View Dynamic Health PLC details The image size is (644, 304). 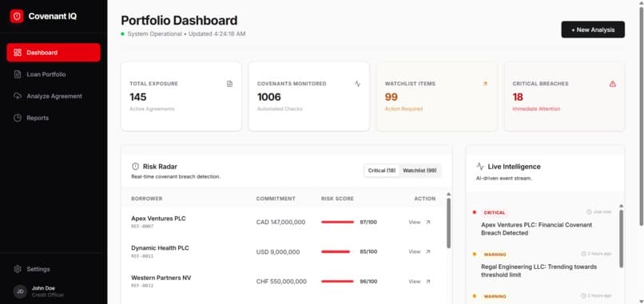click(x=419, y=251)
